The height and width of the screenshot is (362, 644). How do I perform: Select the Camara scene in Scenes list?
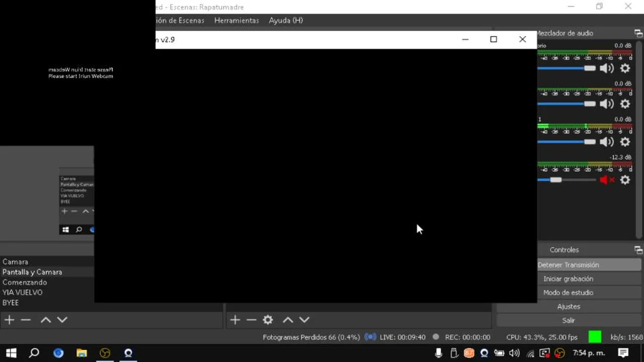point(47,261)
